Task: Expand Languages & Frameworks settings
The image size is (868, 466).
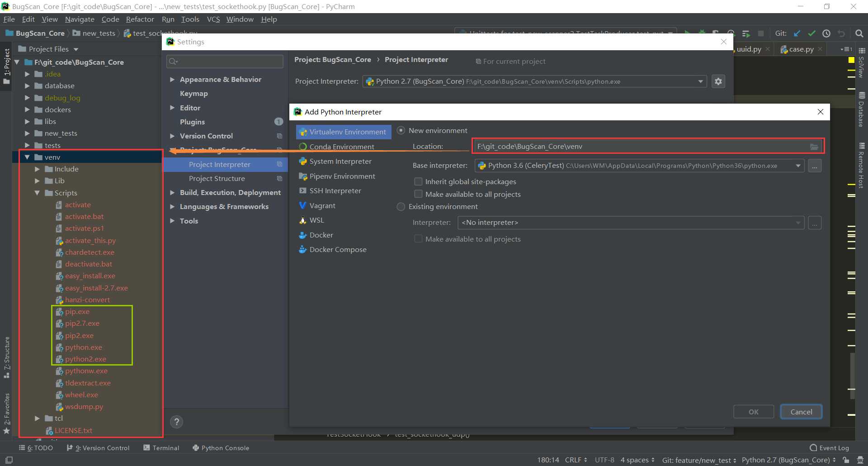Action: [172, 207]
